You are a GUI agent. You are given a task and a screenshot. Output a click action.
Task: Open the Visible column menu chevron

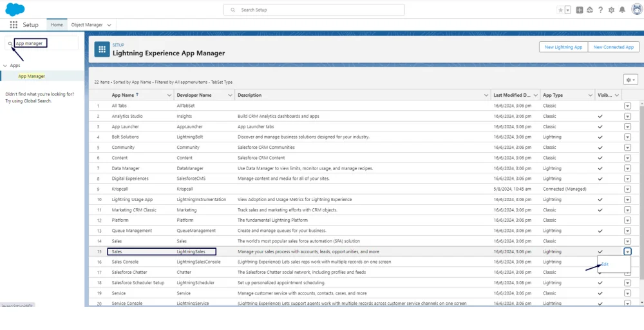[617, 95]
